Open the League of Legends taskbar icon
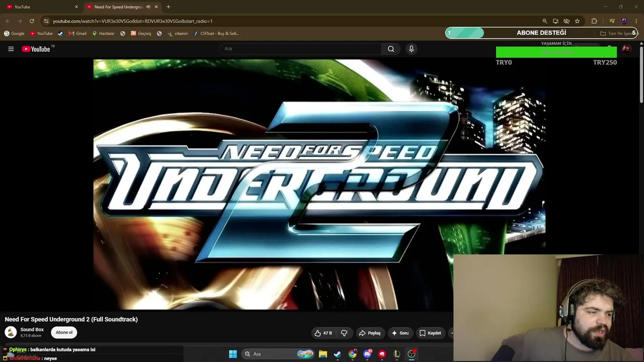Screen dimensions: 644x362 pyautogui.click(x=397, y=354)
